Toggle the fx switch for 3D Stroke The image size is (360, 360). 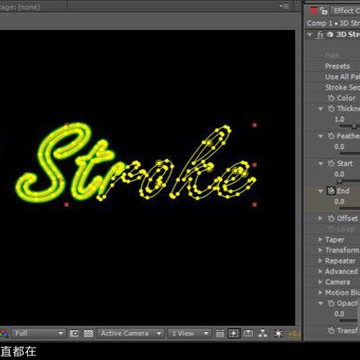click(320, 35)
